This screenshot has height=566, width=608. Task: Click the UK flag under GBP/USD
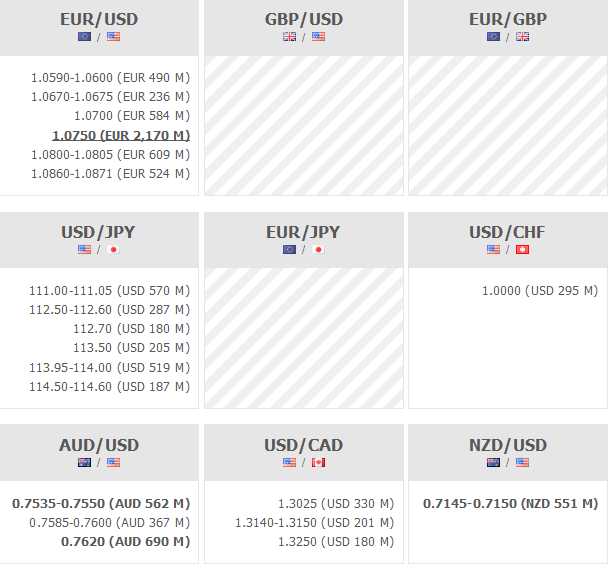click(289, 37)
